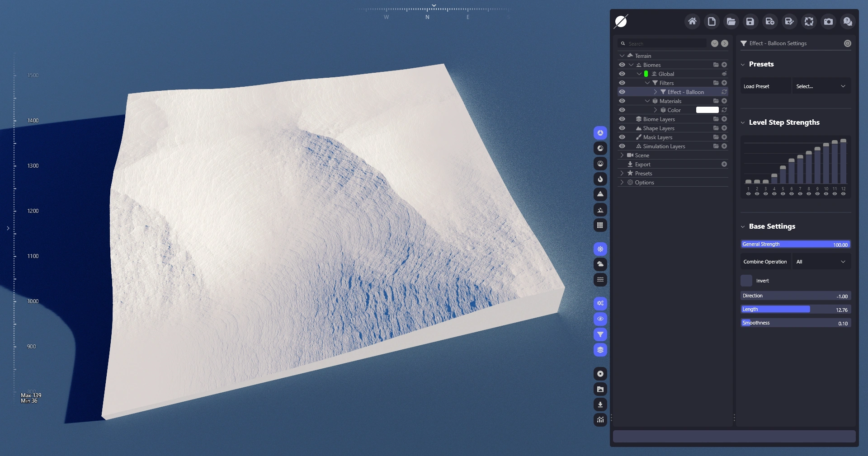
Task: Click the grid view icon in the side toolbar
Action: tap(600, 225)
